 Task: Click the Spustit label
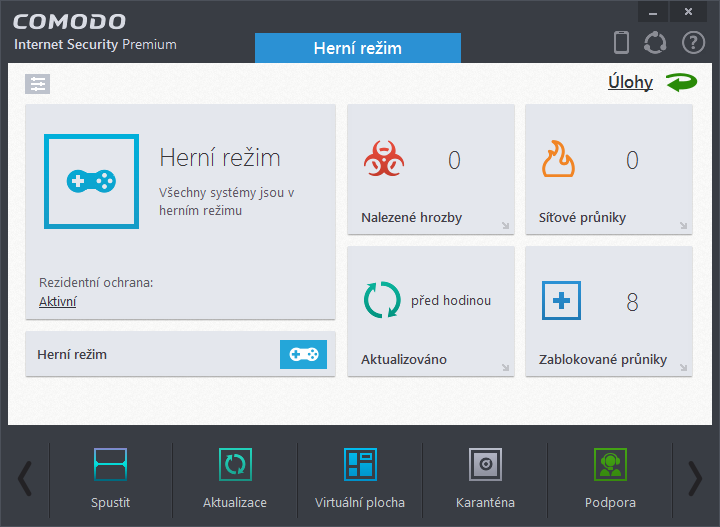110,503
